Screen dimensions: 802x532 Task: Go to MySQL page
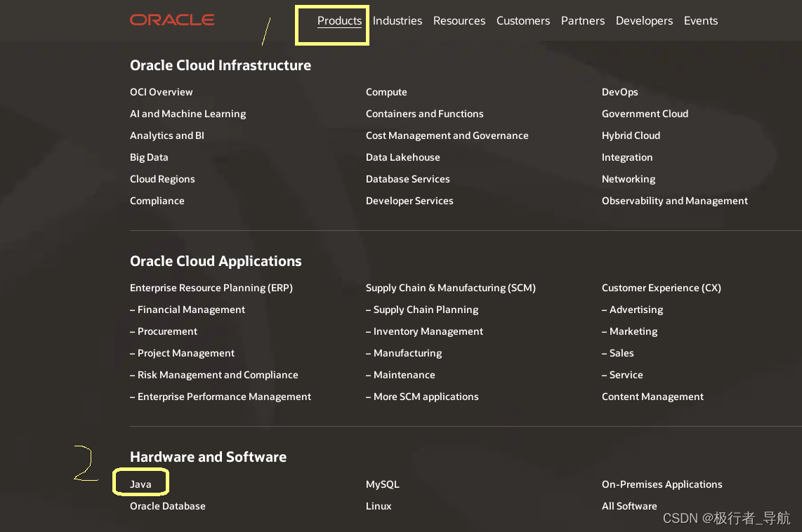383,484
